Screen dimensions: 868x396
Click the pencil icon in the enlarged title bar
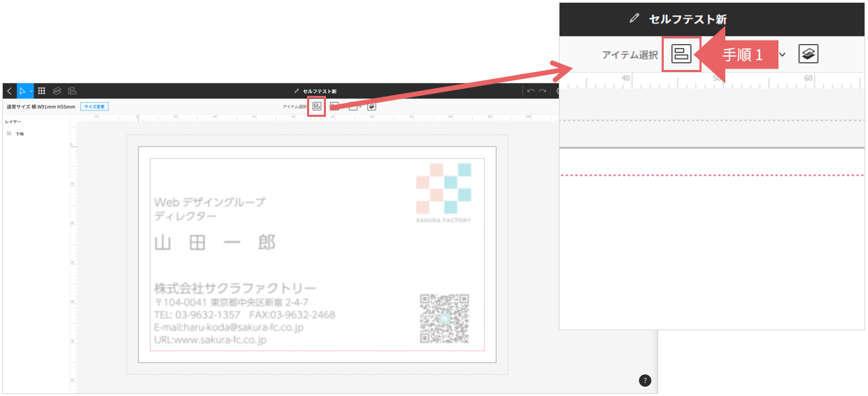[x=634, y=19]
